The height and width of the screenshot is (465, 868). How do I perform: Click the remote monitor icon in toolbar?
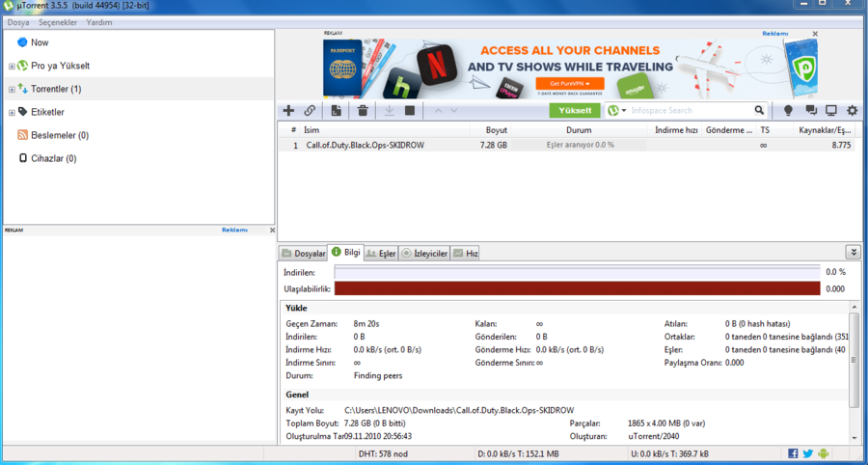coord(831,110)
